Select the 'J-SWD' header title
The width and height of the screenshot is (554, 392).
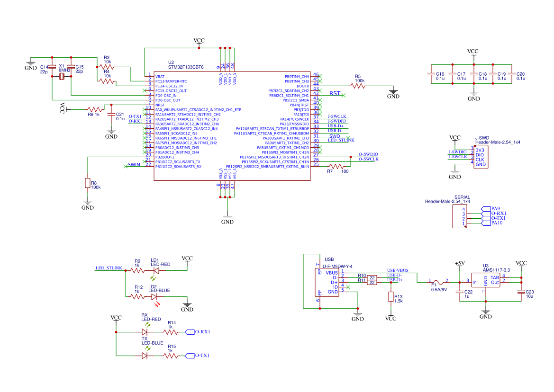[482, 138]
